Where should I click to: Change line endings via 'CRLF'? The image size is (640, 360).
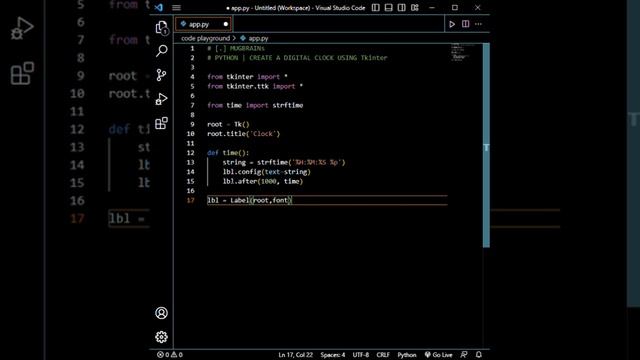pos(383,355)
